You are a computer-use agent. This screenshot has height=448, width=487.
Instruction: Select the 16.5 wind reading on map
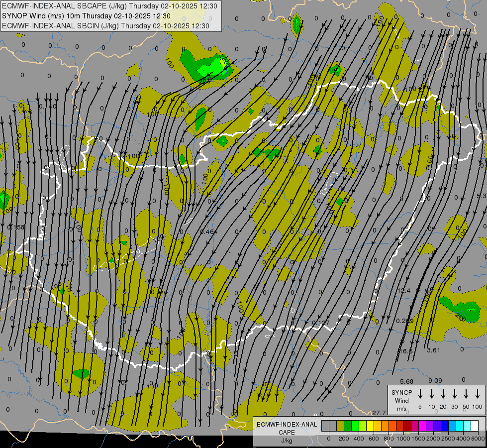point(406,351)
